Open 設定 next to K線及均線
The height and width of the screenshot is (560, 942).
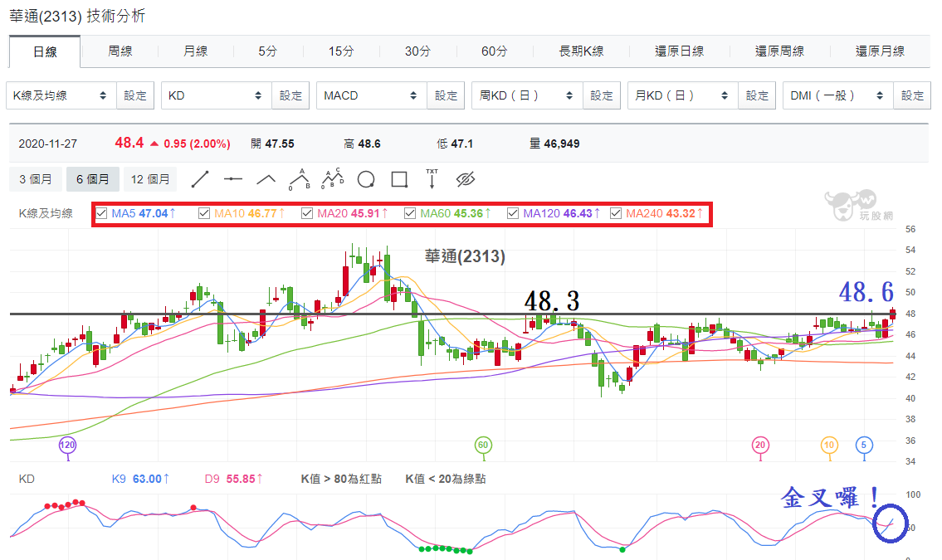(135, 95)
